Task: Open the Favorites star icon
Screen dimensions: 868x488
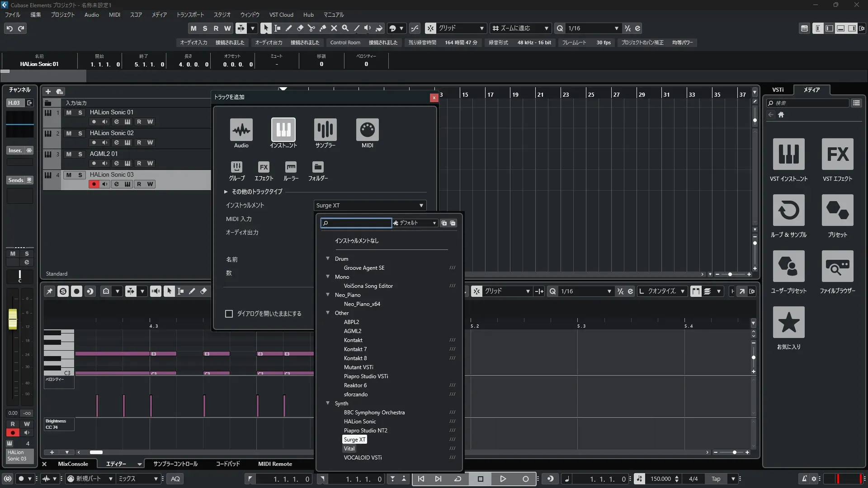Action: point(788,323)
